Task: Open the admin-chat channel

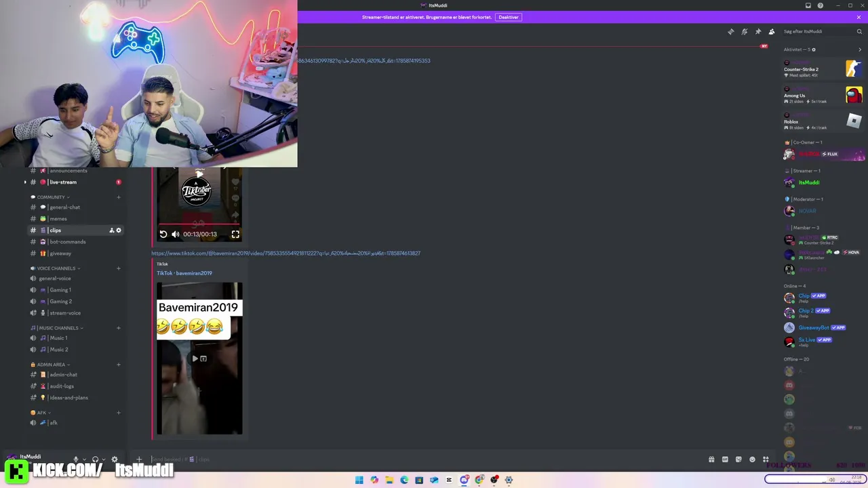Action: click(x=76, y=375)
